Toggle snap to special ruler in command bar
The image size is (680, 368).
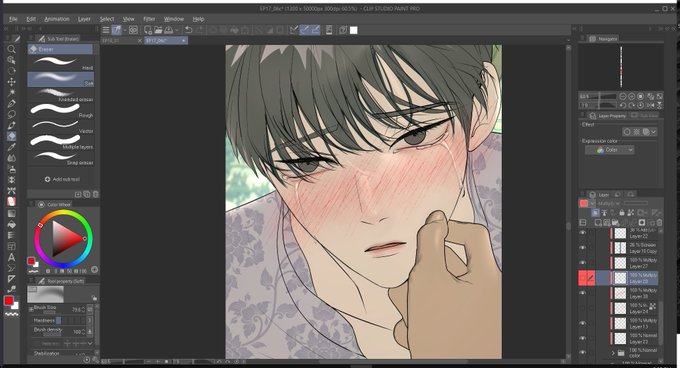(305, 30)
